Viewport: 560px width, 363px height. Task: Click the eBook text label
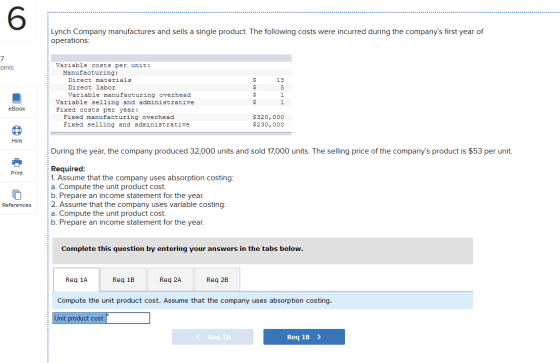click(x=17, y=109)
